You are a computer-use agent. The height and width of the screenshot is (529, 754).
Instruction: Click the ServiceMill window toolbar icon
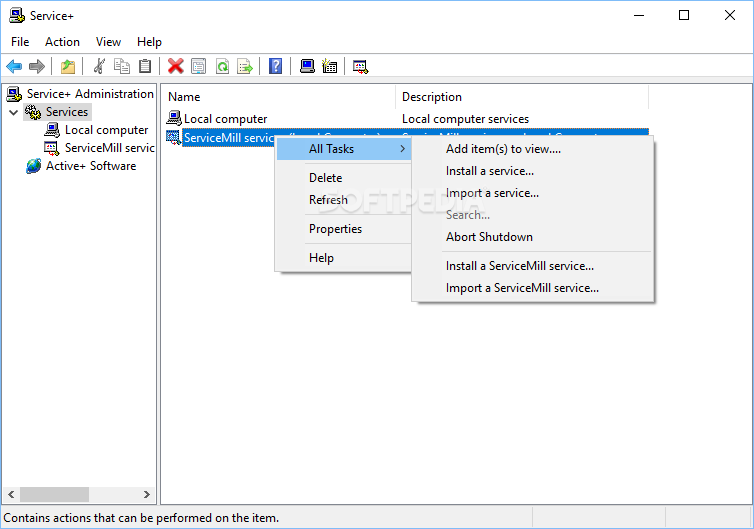point(360,66)
